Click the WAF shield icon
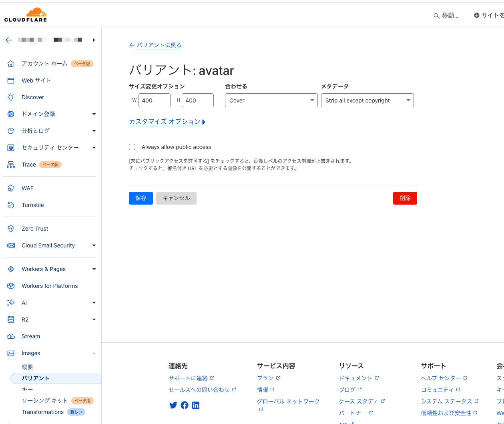The image size is (504, 424). pyautogui.click(x=11, y=188)
